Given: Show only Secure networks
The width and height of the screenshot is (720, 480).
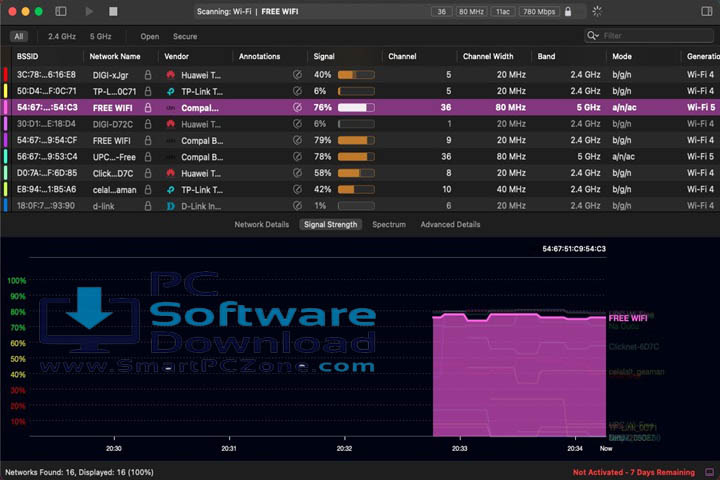Looking at the screenshot, I should (185, 36).
